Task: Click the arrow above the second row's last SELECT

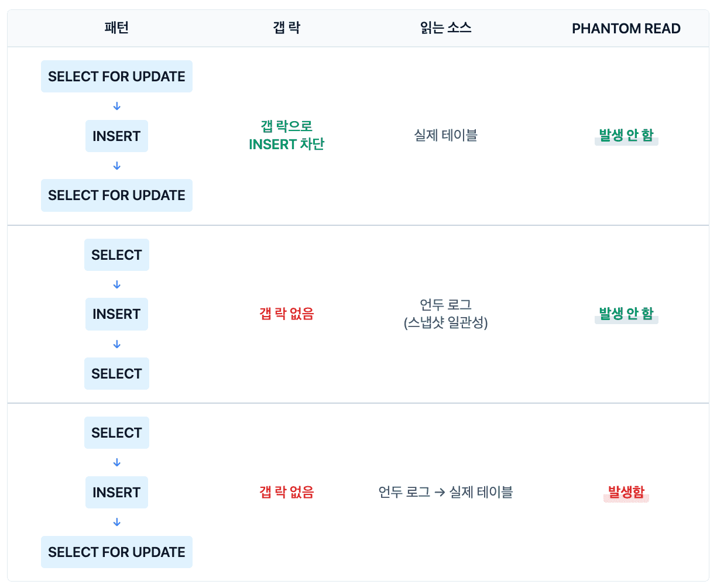Action: coord(116,345)
